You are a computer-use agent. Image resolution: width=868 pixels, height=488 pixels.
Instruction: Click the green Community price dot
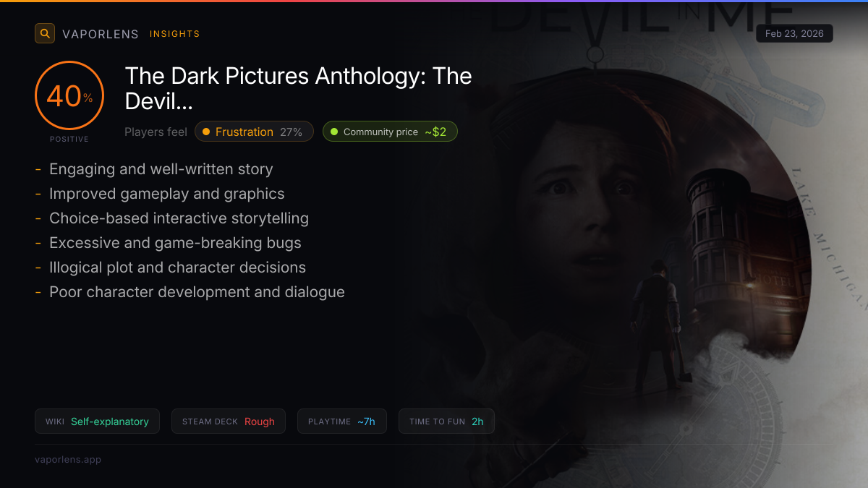tap(334, 132)
